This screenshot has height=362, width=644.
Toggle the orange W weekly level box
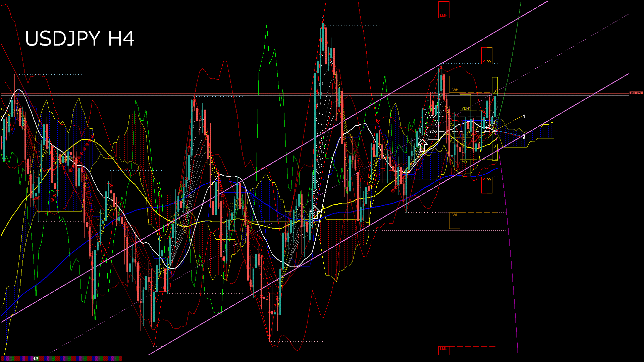(x=489, y=61)
